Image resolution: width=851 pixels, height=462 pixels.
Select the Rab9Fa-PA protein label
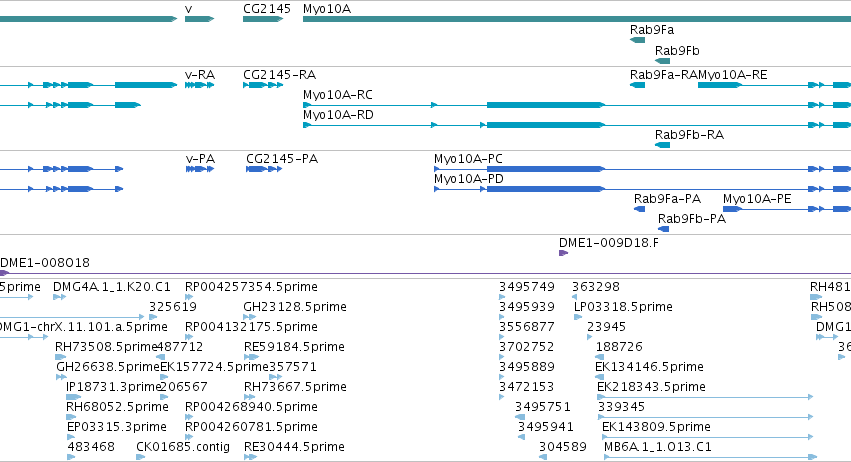click(667, 199)
